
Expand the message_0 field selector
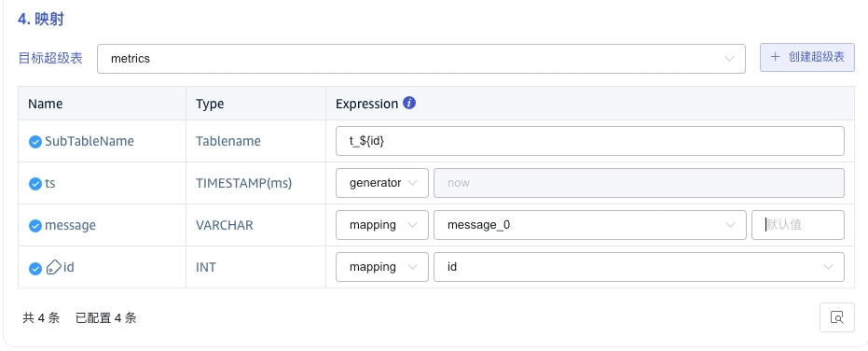point(590,225)
